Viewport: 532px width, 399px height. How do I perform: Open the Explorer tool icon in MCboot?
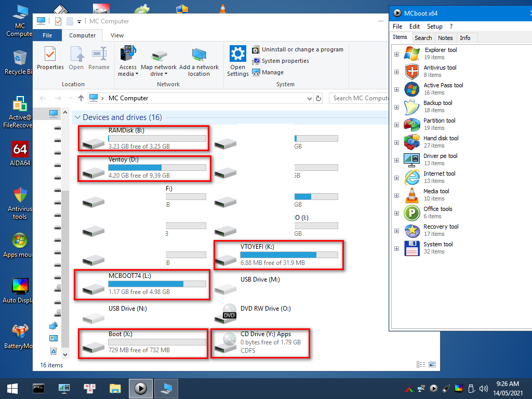tap(412, 54)
